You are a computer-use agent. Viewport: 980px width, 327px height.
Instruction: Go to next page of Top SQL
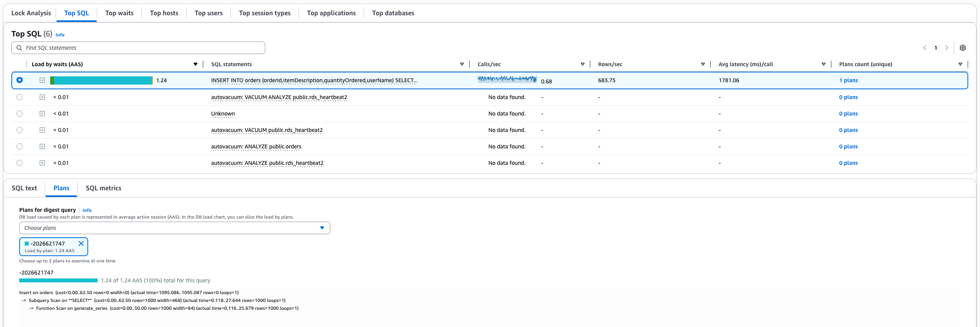(x=947, y=48)
